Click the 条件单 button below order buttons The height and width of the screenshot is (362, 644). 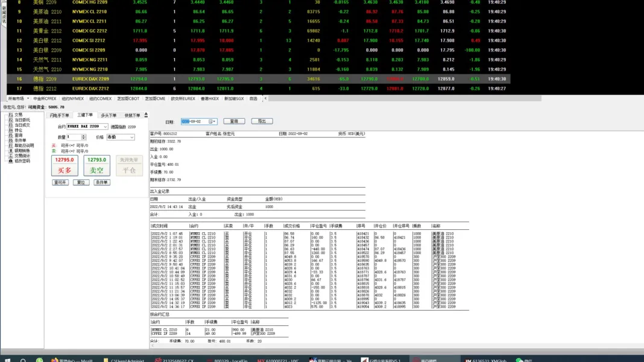tap(101, 182)
